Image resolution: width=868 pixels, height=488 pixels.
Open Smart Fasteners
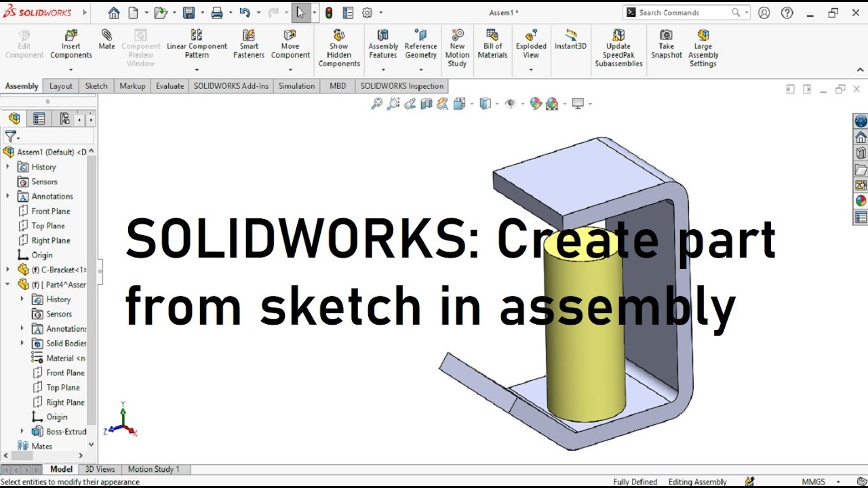pyautogui.click(x=249, y=44)
